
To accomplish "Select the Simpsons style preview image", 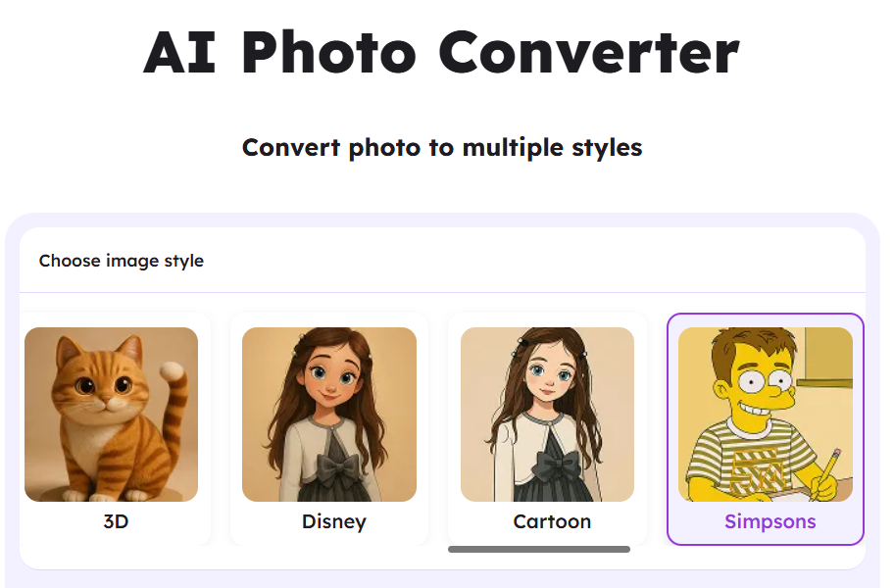I will coord(765,414).
